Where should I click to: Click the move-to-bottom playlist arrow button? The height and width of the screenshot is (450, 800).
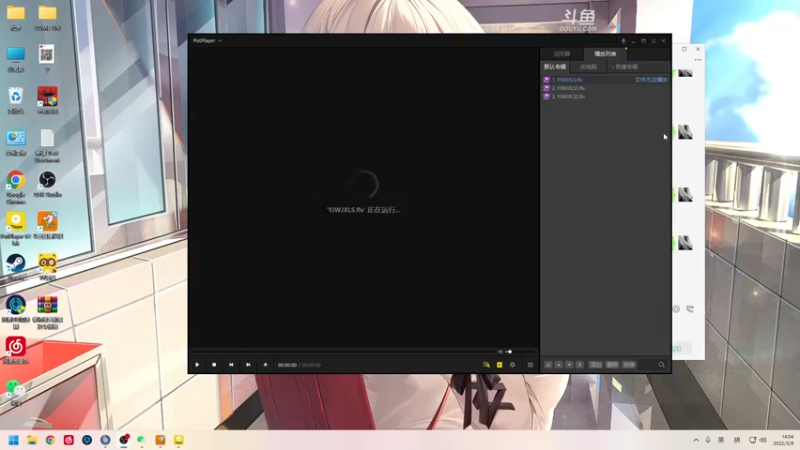(x=548, y=365)
